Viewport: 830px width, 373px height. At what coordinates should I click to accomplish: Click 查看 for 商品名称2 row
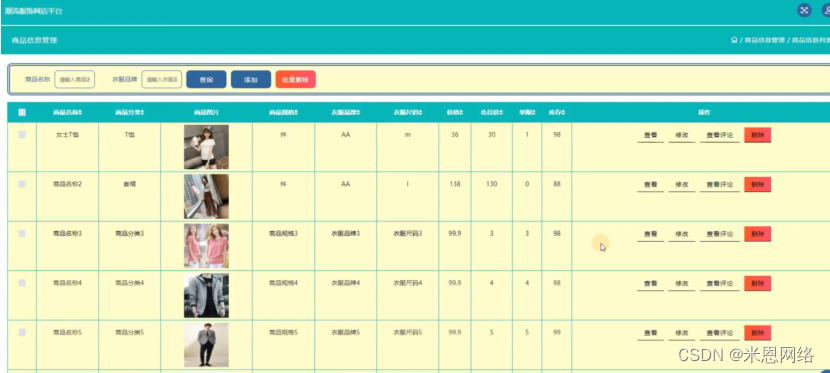click(x=651, y=185)
